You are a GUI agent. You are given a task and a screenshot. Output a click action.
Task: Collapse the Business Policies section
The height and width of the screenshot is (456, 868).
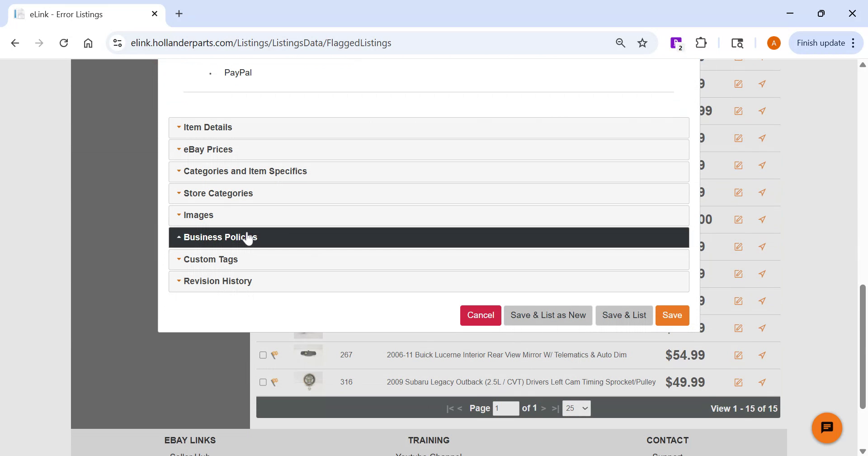220,237
